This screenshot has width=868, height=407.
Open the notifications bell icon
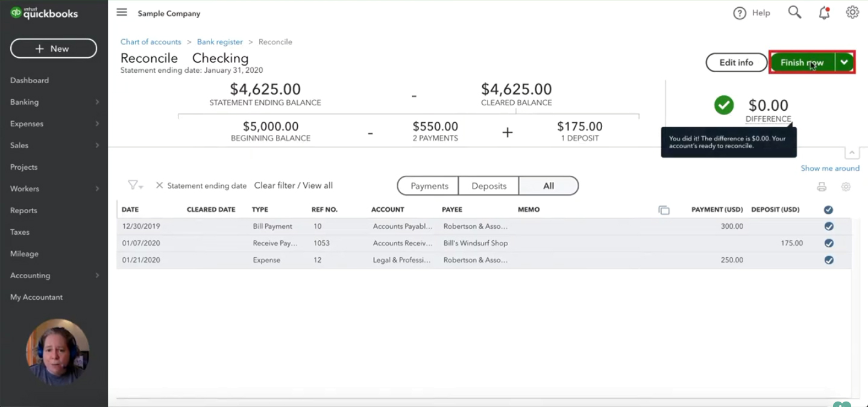(824, 13)
